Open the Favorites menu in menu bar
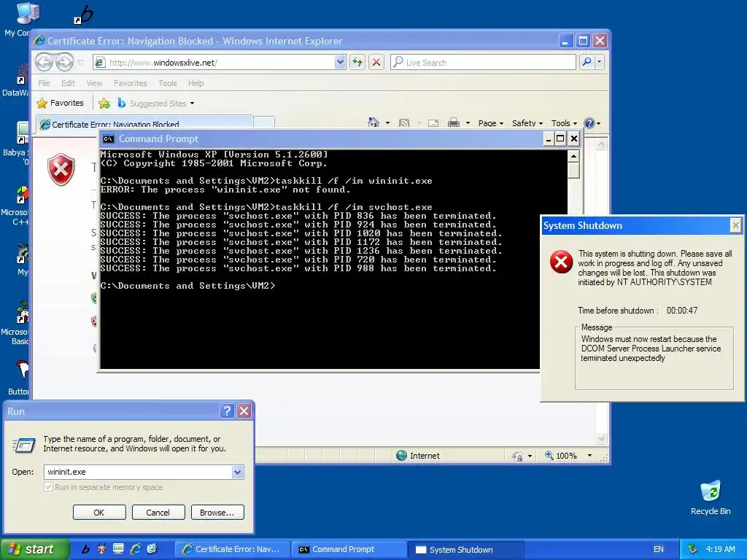 tap(130, 83)
